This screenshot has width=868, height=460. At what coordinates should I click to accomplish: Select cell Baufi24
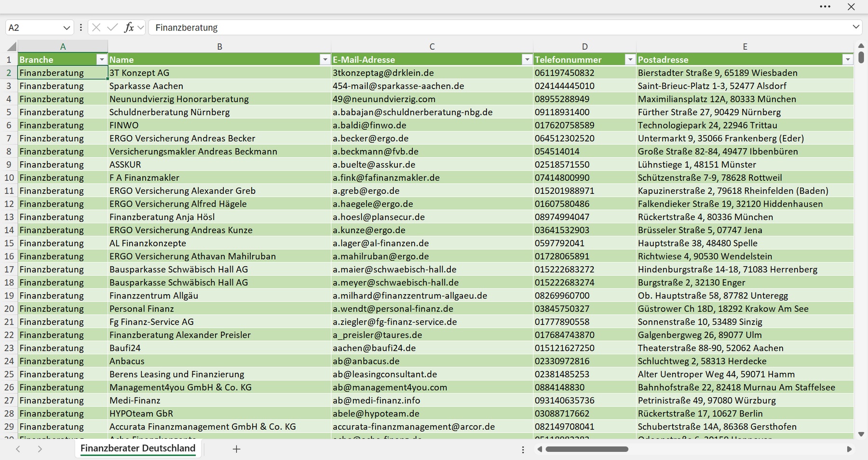[219, 348]
